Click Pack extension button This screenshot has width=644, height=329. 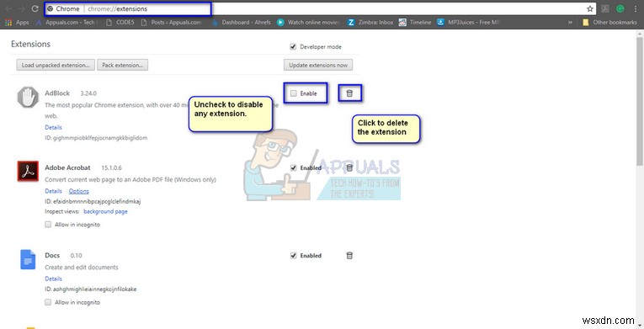pyautogui.click(x=122, y=65)
